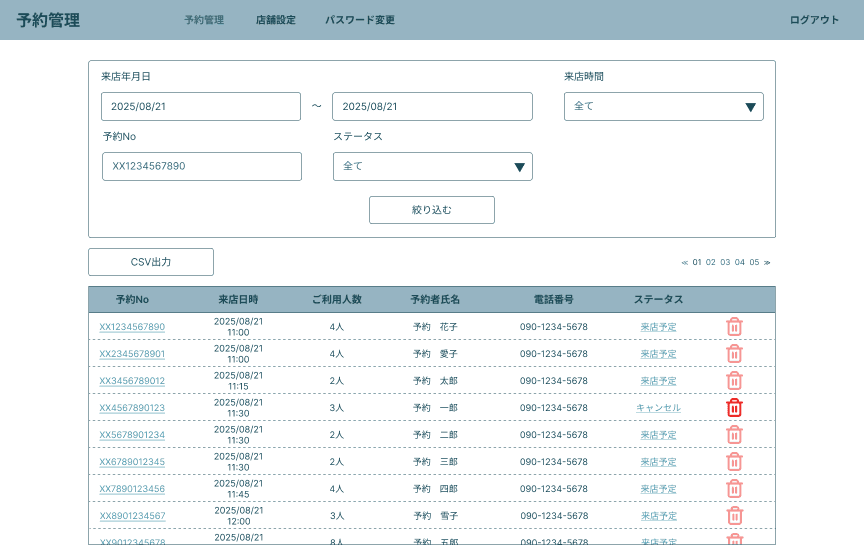
Task: Click red trash icon for cancelled reservation
Action: 734,408
